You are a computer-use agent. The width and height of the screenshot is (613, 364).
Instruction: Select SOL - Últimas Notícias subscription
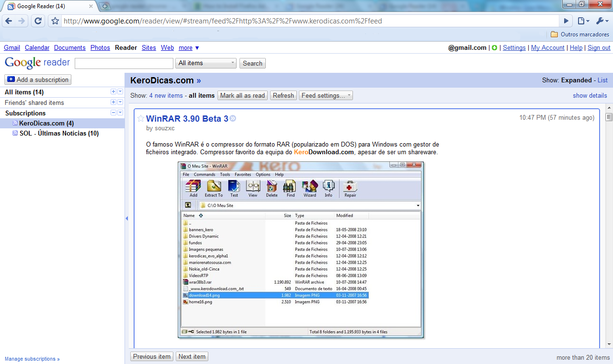(x=59, y=134)
